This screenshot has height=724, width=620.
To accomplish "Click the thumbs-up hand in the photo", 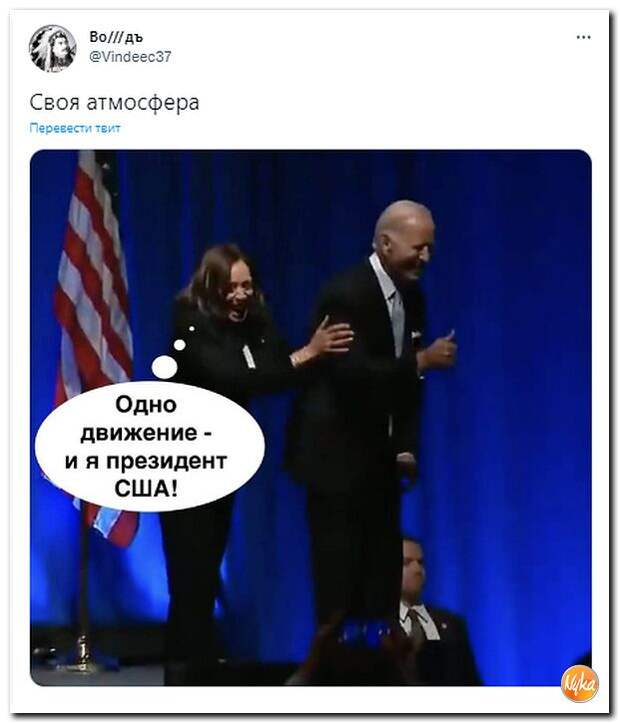I will click(x=439, y=351).
